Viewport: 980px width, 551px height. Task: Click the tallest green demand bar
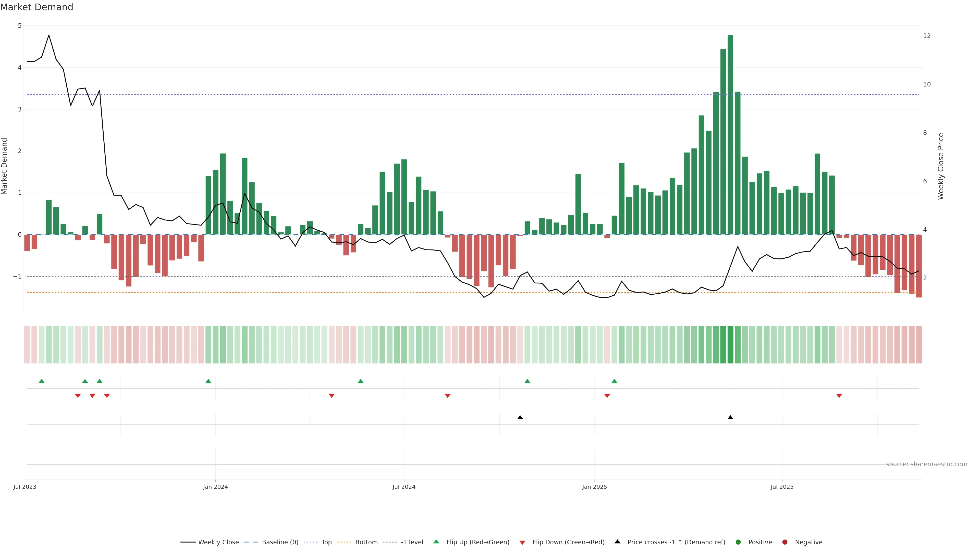[730, 135]
